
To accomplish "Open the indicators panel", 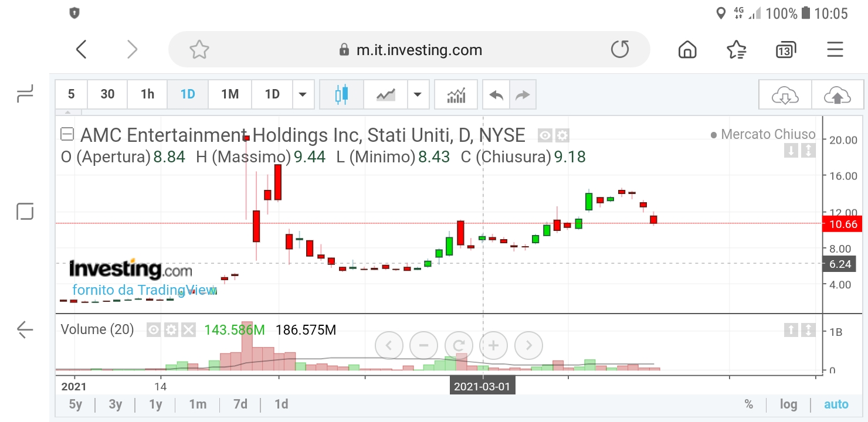I will tap(456, 94).
